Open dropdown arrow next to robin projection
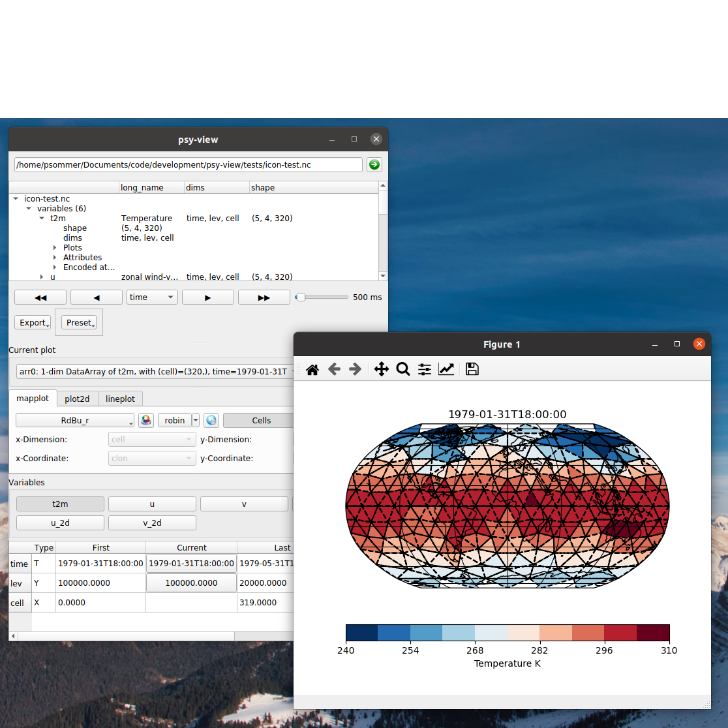 coord(196,420)
